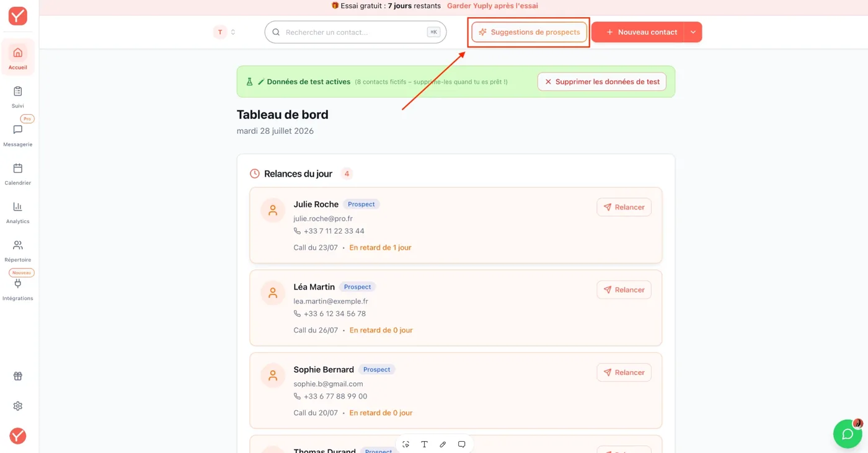Click the Léa Martin contact name
This screenshot has width=868, height=453.
click(314, 287)
